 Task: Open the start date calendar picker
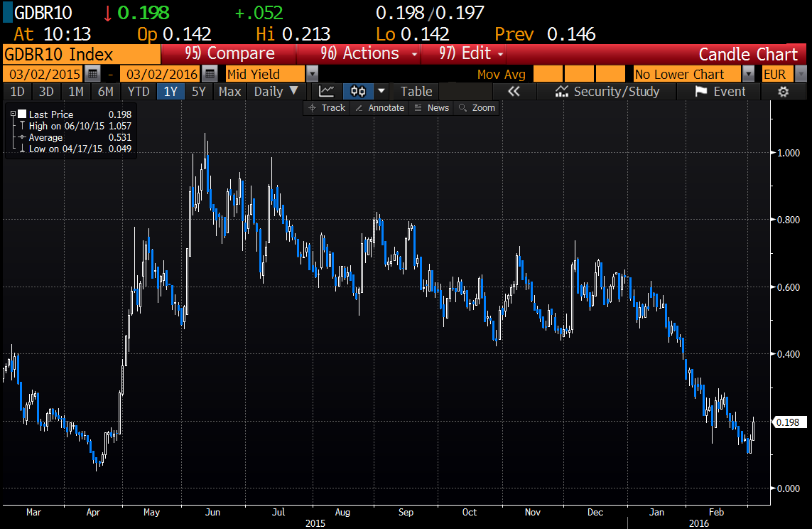tap(92, 74)
